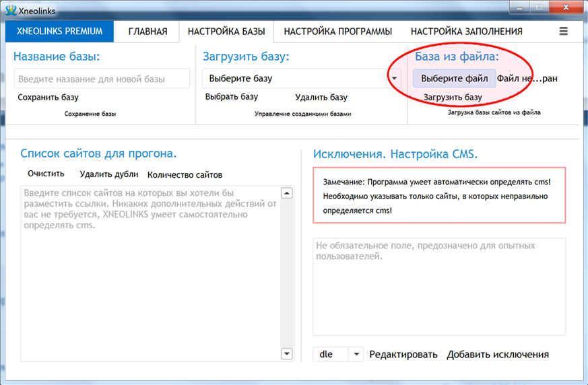Click Редактировать button

click(x=403, y=354)
